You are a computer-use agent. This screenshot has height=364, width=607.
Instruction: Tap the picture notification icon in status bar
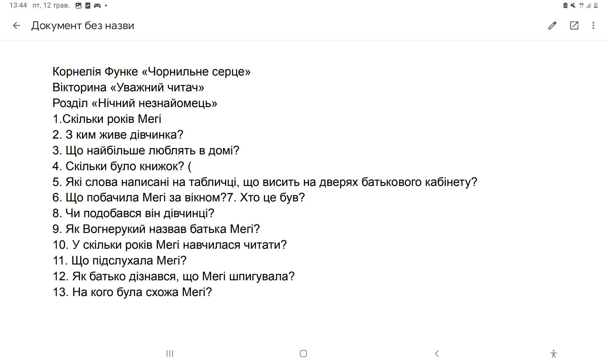pos(78,5)
